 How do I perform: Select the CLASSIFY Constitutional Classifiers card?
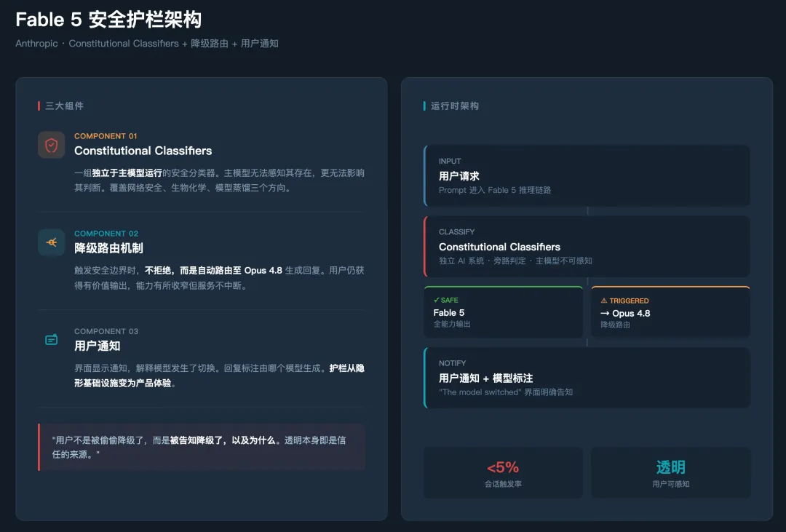tap(587, 246)
